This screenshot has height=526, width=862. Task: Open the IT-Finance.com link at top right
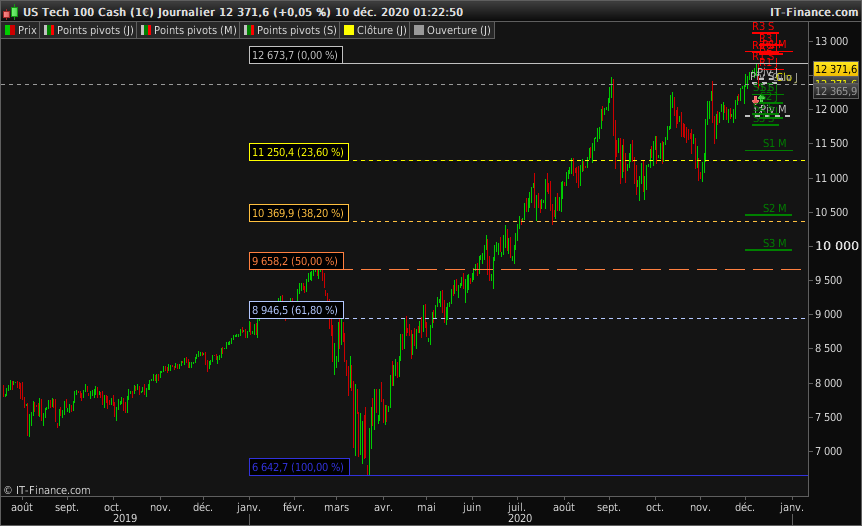[814, 12]
